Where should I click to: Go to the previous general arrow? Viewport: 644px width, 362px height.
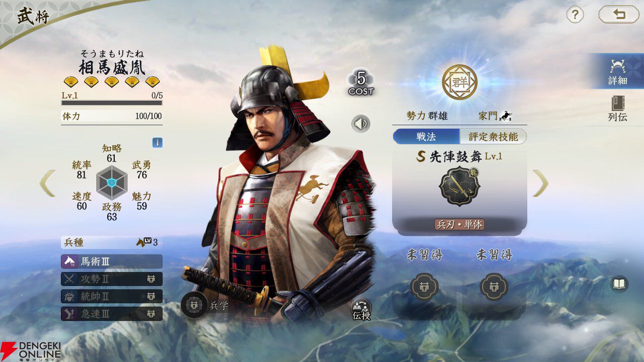click(x=47, y=183)
